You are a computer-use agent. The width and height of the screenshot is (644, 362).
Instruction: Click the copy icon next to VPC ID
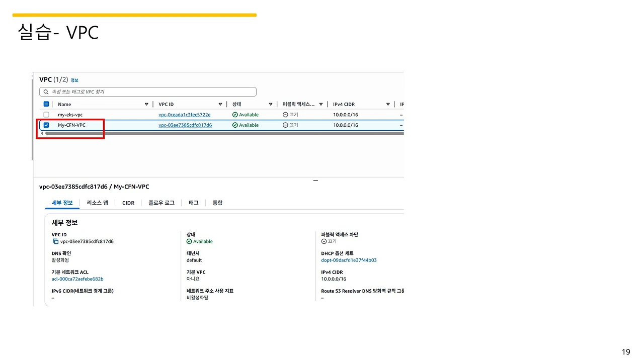(55, 241)
